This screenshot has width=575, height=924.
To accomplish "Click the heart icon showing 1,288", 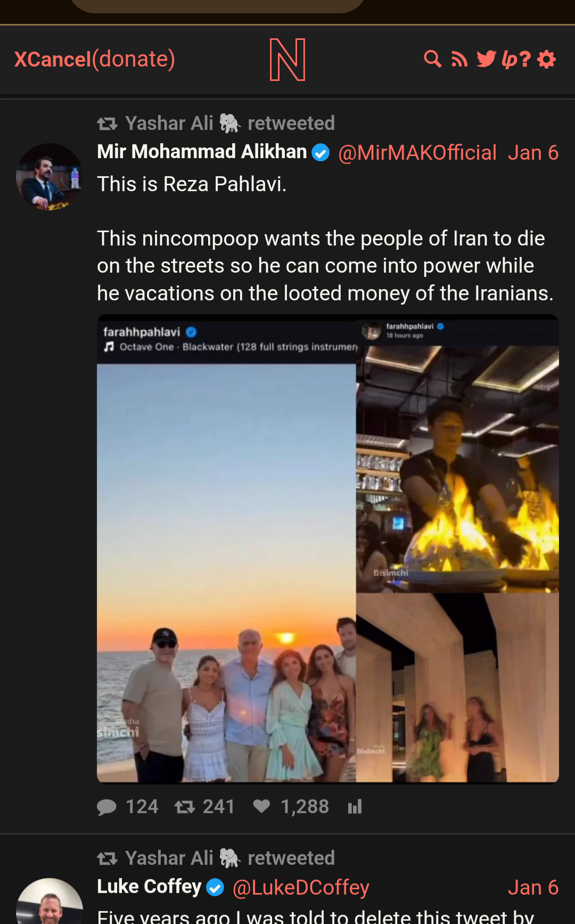I will coord(261,806).
